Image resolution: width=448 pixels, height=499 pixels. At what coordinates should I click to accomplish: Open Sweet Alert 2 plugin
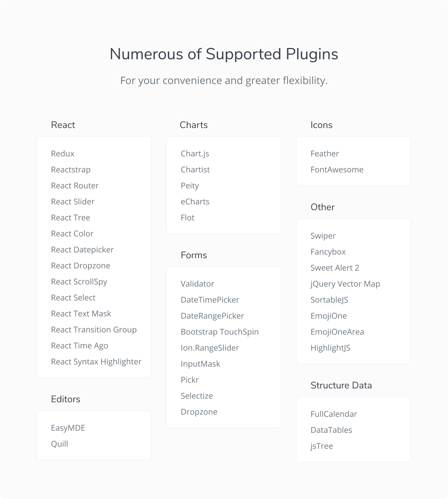click(335, 268)
